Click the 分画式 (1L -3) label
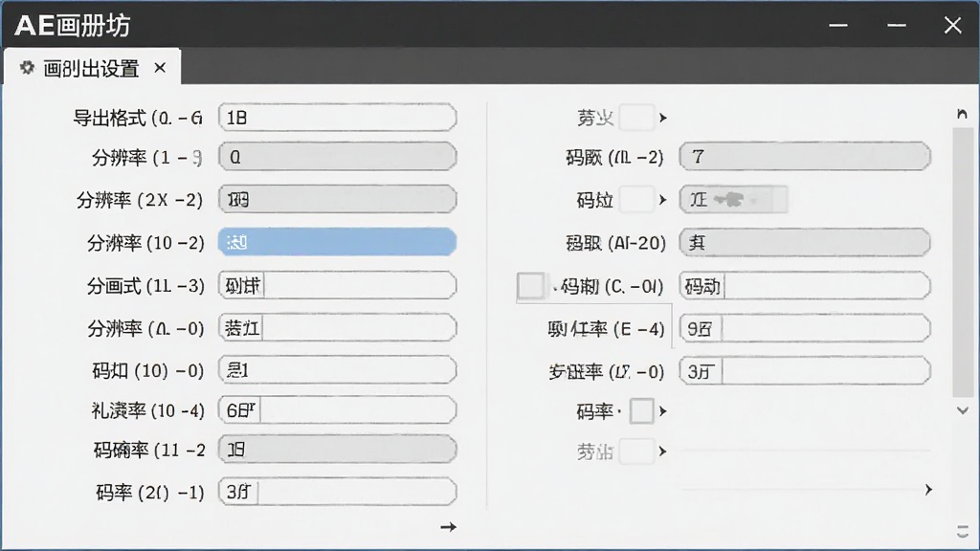This screenshot has height=551, width=980. [x=145, y=285]
